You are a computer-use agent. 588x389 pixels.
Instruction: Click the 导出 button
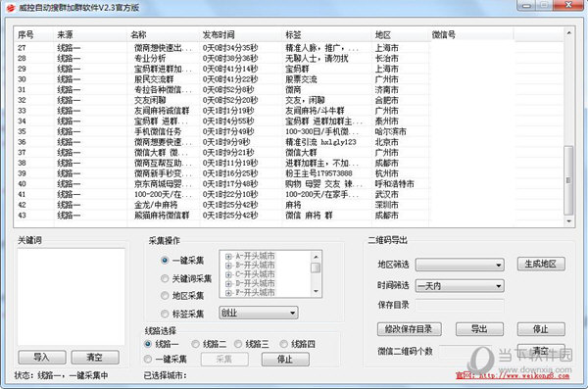tap(479, 329)
